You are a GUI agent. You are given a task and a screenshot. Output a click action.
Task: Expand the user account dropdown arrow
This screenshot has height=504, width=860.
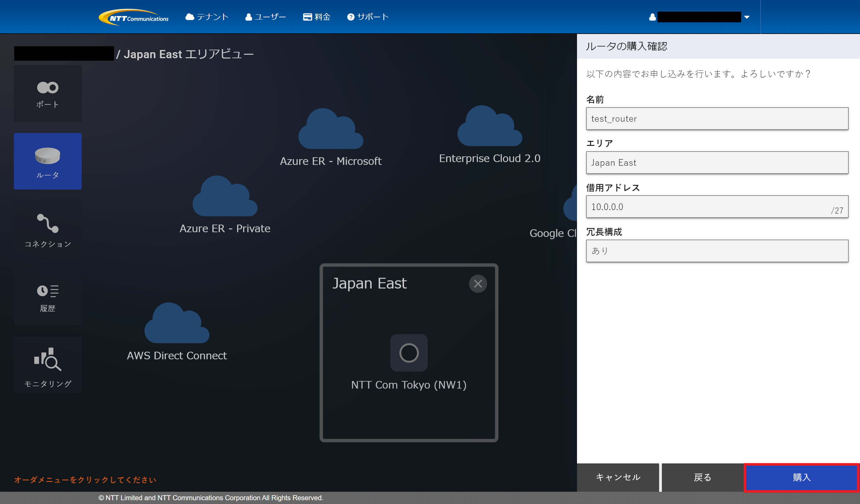coord(746,17)
